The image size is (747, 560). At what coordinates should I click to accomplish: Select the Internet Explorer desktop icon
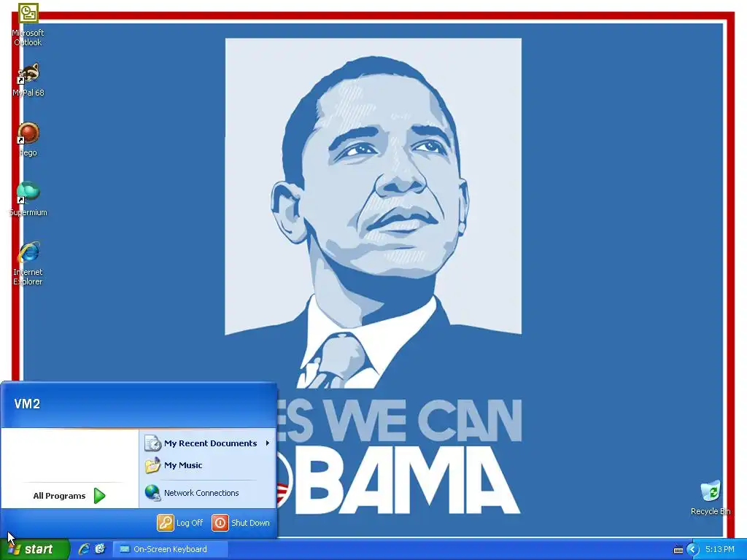28,263
